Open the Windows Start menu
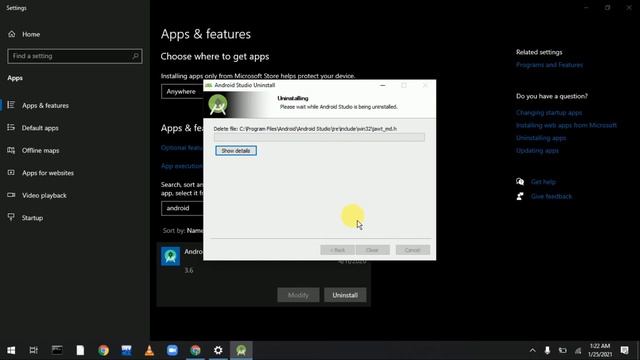The image size is (640, 360). point(11,350)
